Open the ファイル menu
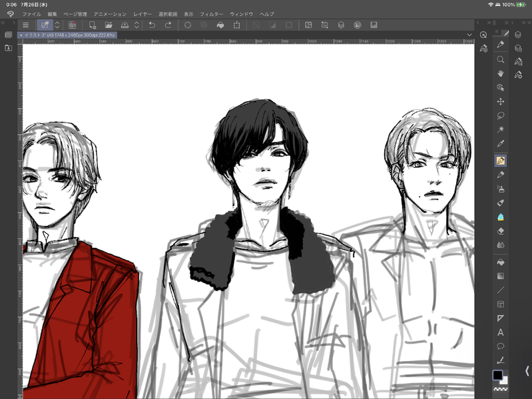Viewport: 532px width, 399px height. [31, 14]
